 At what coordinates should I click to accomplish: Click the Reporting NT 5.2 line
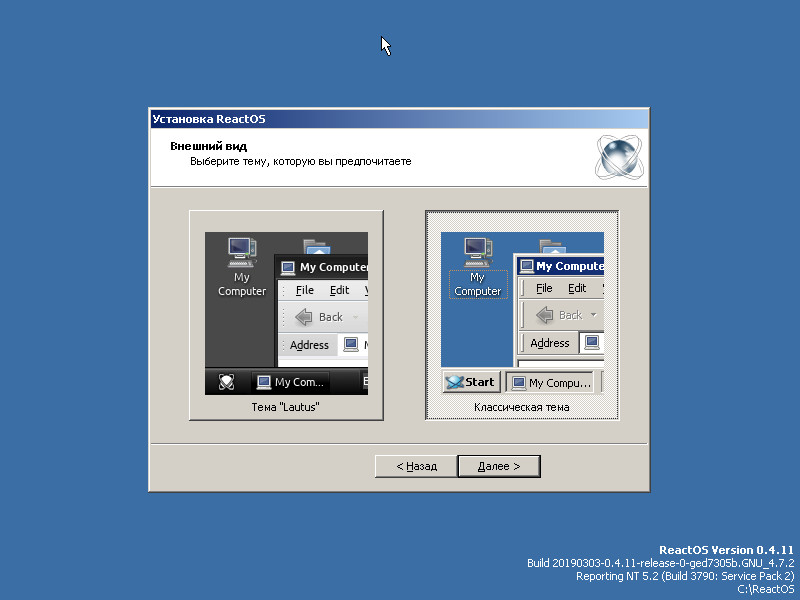coord(685,576)
